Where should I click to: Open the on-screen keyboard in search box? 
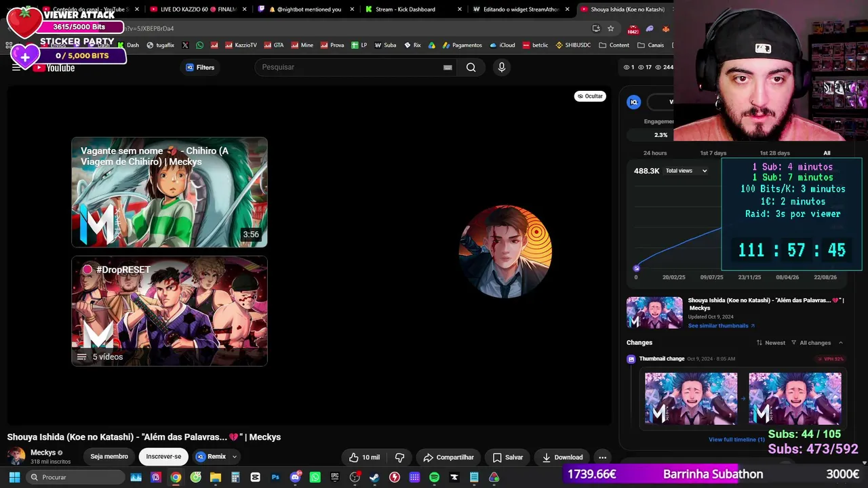448,67
